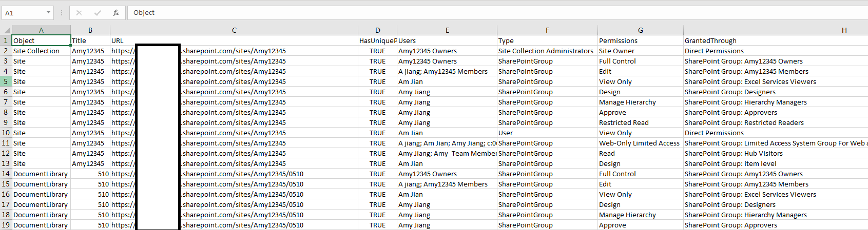Select row 19 header

coord(6,225)
